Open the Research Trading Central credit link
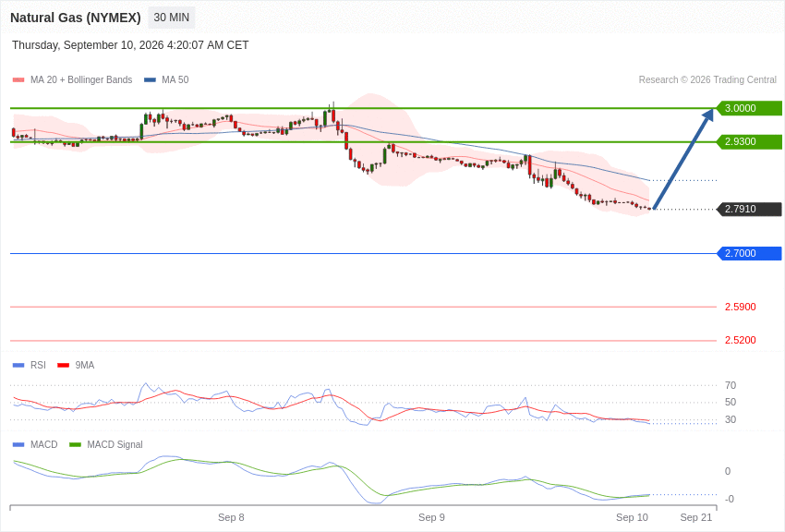785x532 pixels. 707,80
